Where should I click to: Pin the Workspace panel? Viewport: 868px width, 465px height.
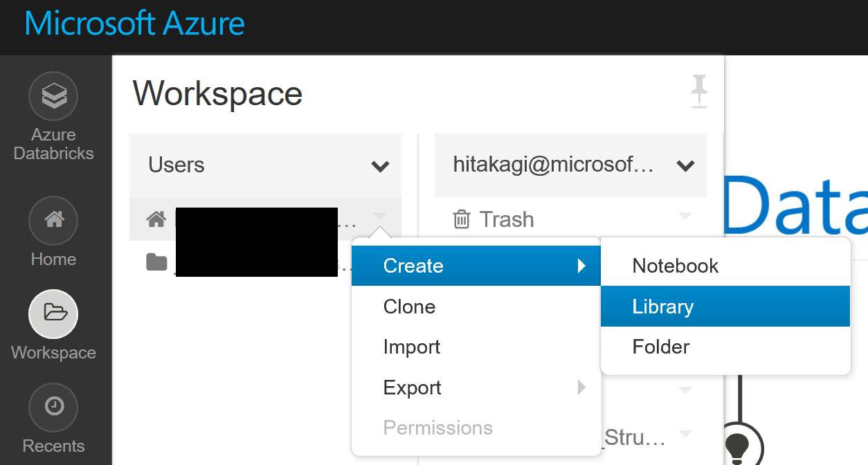pyautogui.click(x=699, y=90)
